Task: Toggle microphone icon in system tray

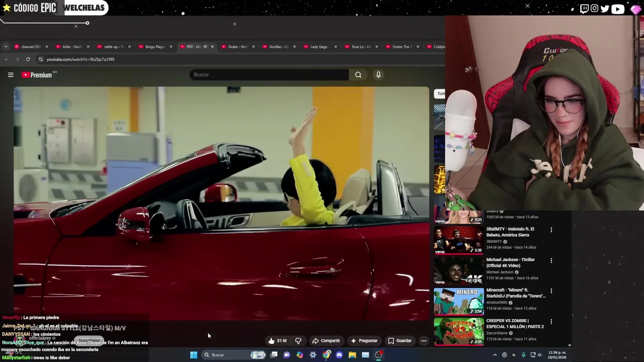Action: tap(523, 355)
